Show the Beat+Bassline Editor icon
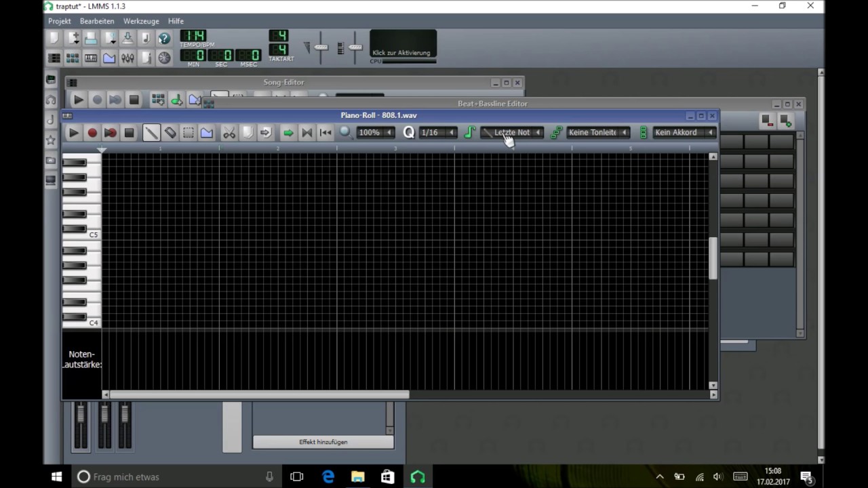 (x=73, y=58)
